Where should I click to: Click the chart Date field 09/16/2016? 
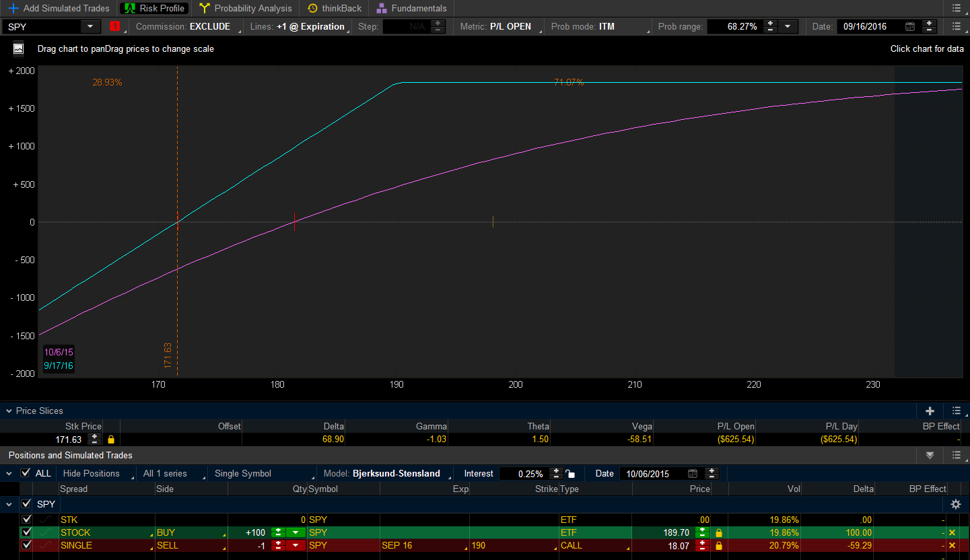pyautogui.click(x=870, y=26)
